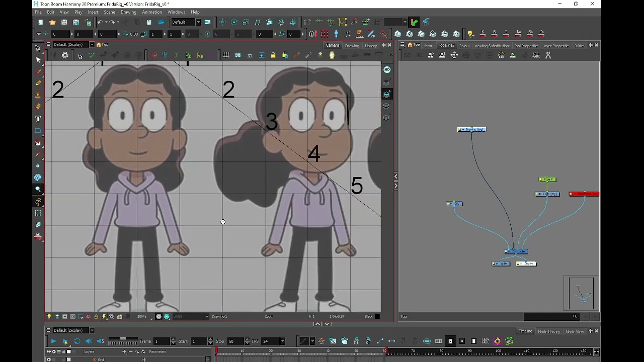Select the Brush tool
This screenshot has height=362, width=644.
point(38,72)
